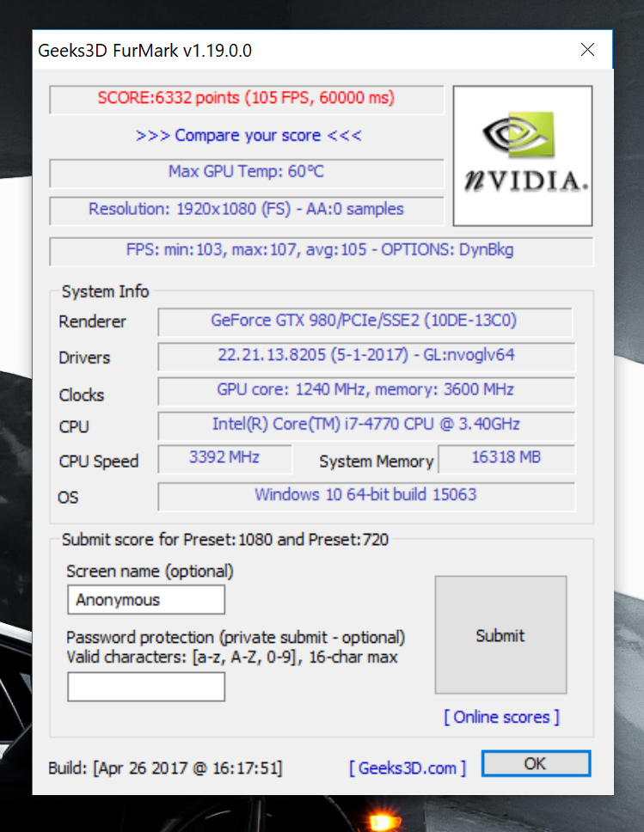Click the empty password protection field

(x=146, y=687)
